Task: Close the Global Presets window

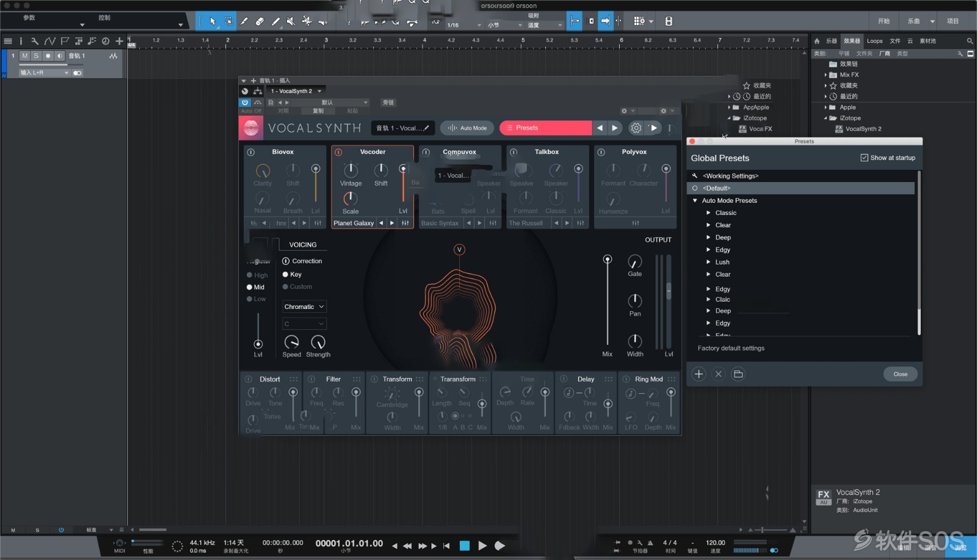Action: point(900,374)
